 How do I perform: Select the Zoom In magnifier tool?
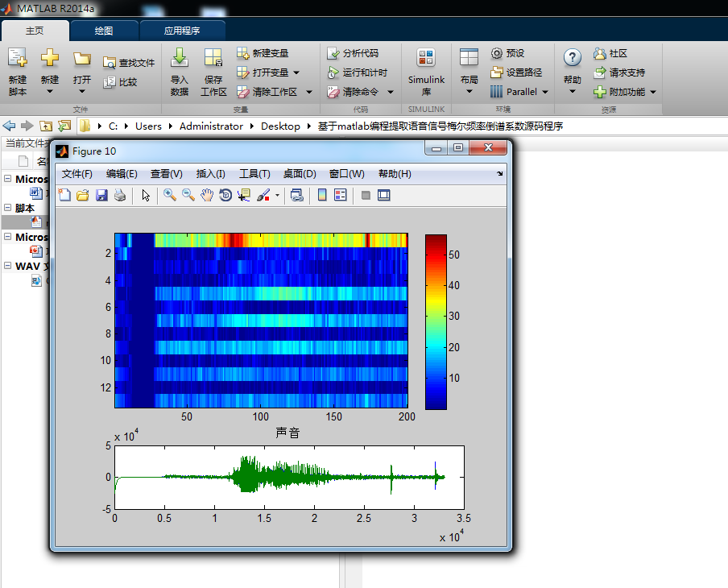point(169,195)
